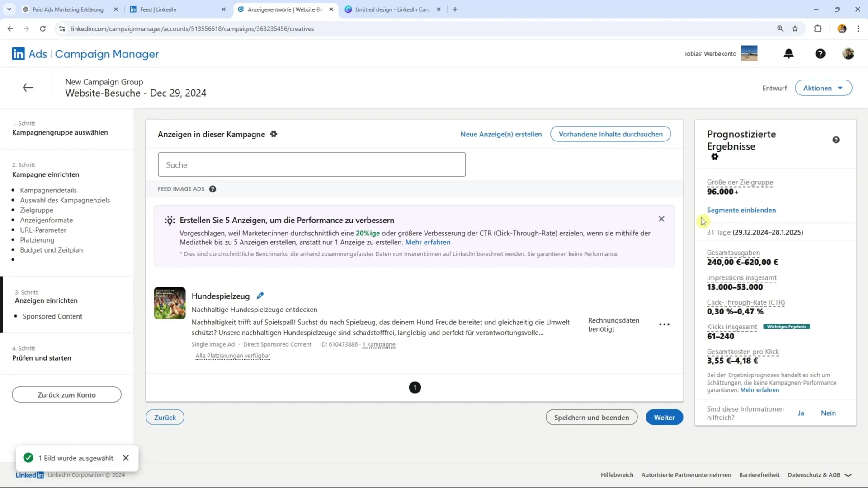Open the Prognostizierte Ergebnisse help icon

(x=836, y=140)
